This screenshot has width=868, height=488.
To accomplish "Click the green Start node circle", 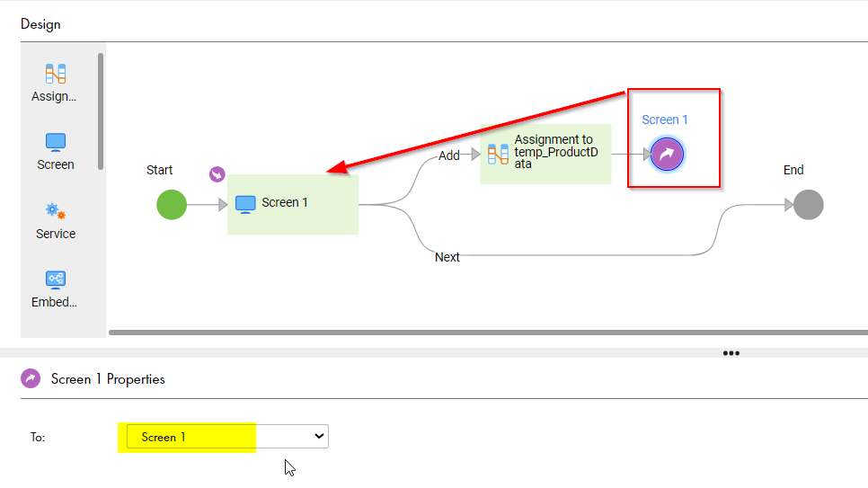I will (172, 205).
